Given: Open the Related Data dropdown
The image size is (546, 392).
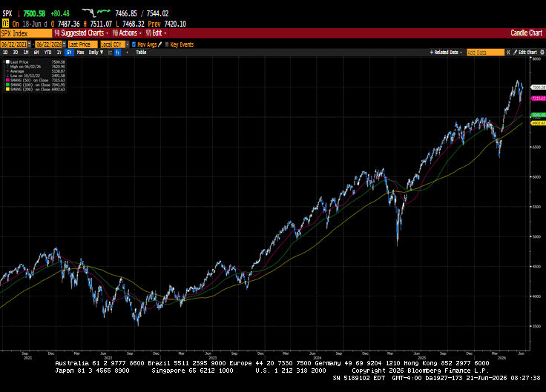Looking at the screenshot, I should [x=446, y=53].
